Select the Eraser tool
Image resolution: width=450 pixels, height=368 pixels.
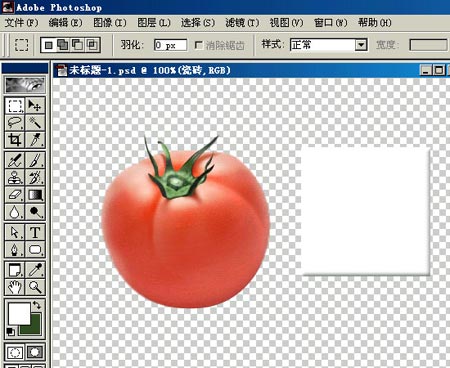(x=15, y=194)
